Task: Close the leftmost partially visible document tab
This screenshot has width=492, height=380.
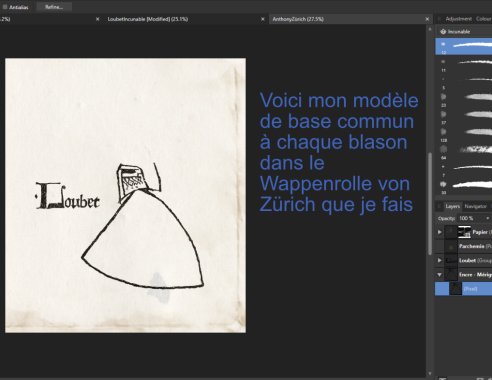Action: [97, 19]
